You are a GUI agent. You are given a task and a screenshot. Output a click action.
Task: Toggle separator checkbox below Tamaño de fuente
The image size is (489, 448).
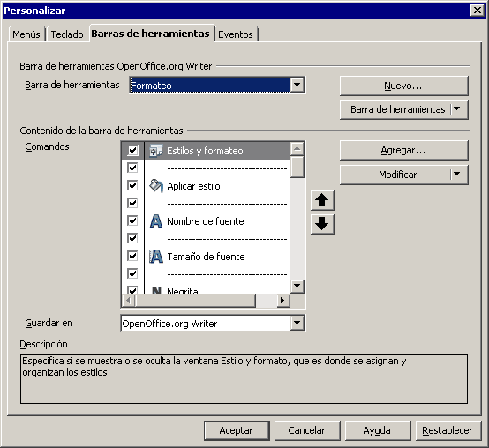(132, 273)
